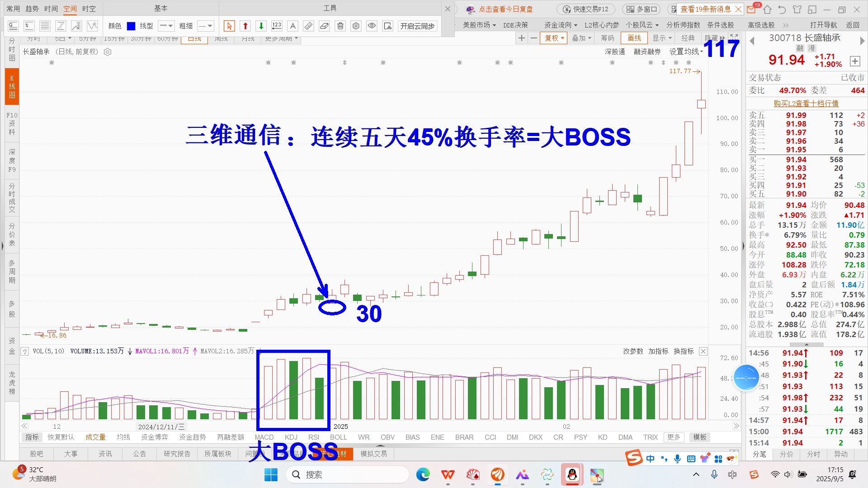Expand the 叠加 dropdown

[x=582, y=38]
